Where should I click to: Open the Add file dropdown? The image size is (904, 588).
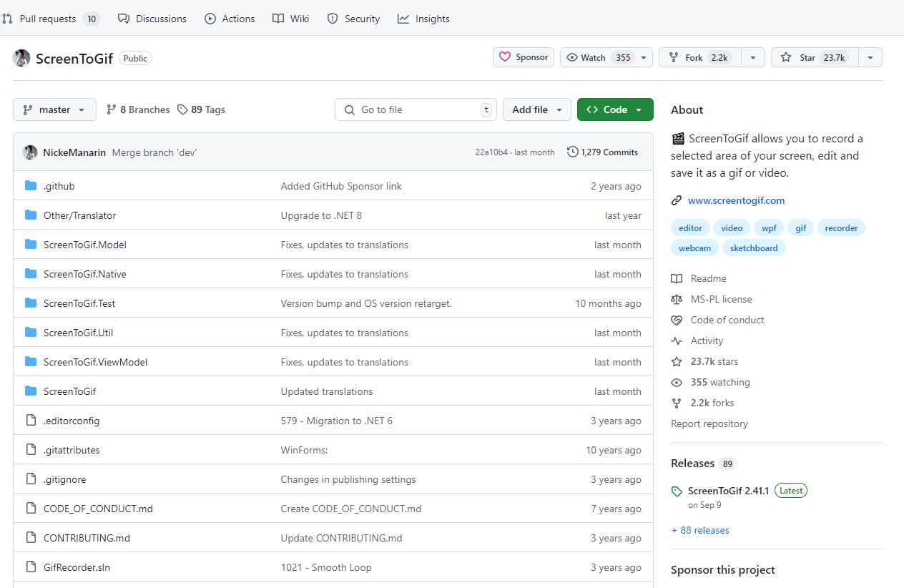pyautogui.click(x=537, y=109)
